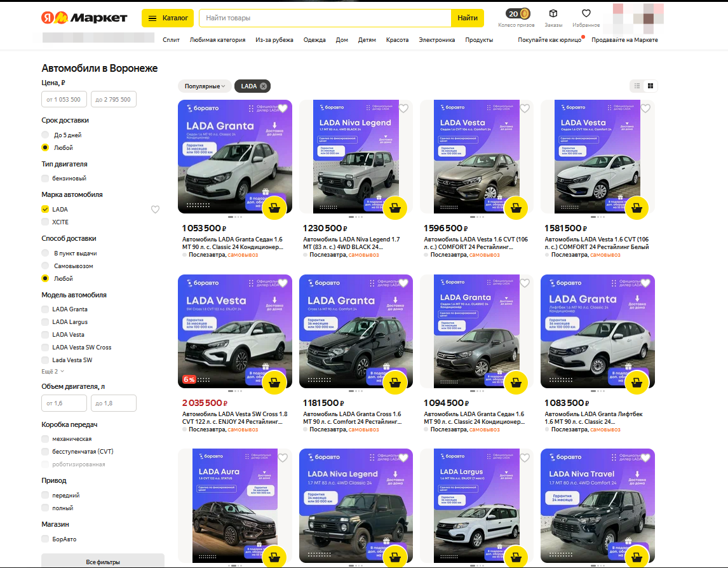
Task: Open the Продукты category
Action: coord(479,40)
